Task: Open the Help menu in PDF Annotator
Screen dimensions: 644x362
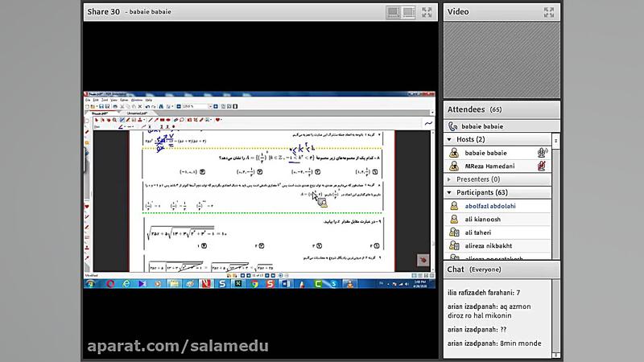Action: 149,100
